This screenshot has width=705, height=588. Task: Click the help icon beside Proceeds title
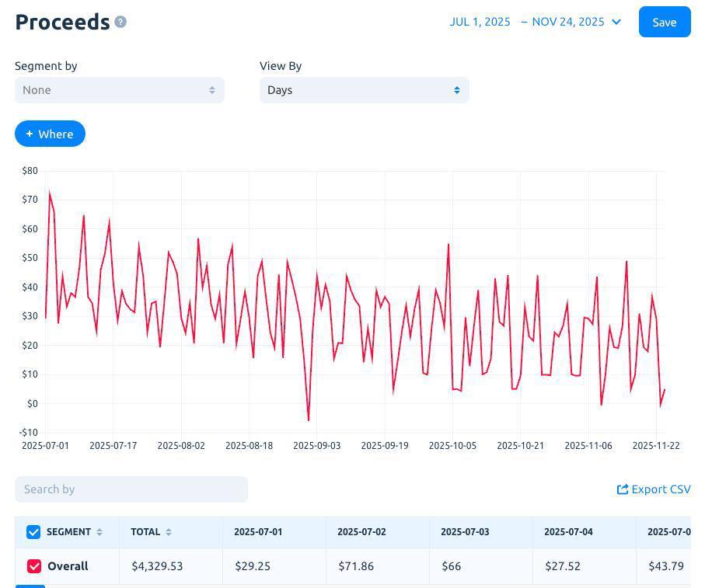point(120,22)
